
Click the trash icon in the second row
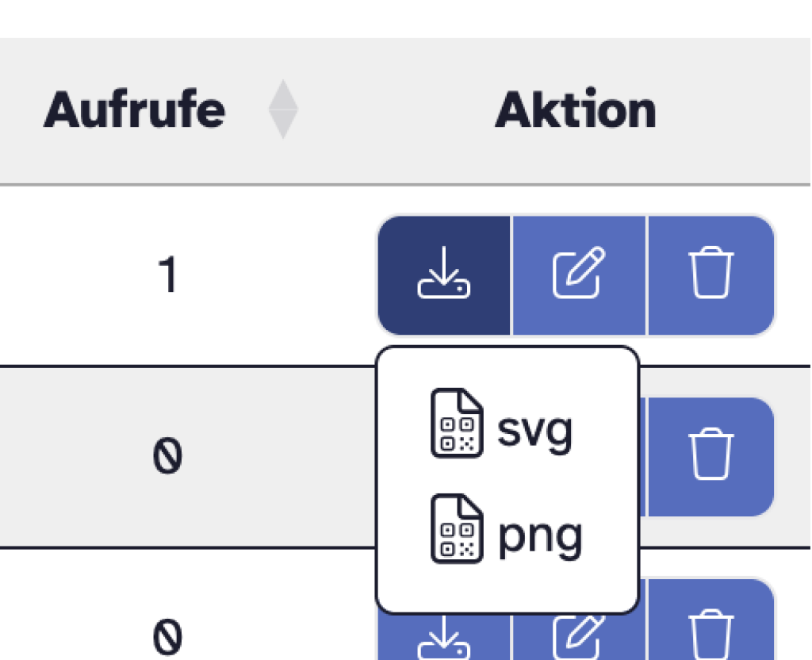pyautogui.click(x=711, y=455)
